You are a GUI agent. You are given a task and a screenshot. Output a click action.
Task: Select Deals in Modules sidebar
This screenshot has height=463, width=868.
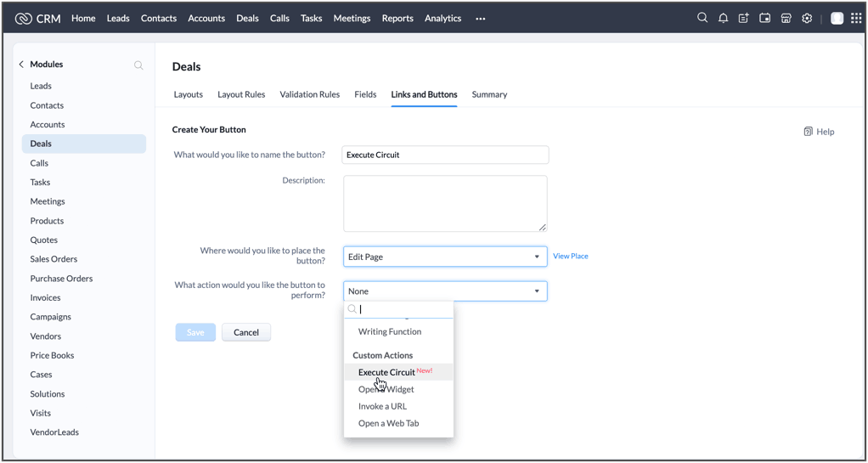(x=83, y=144)
